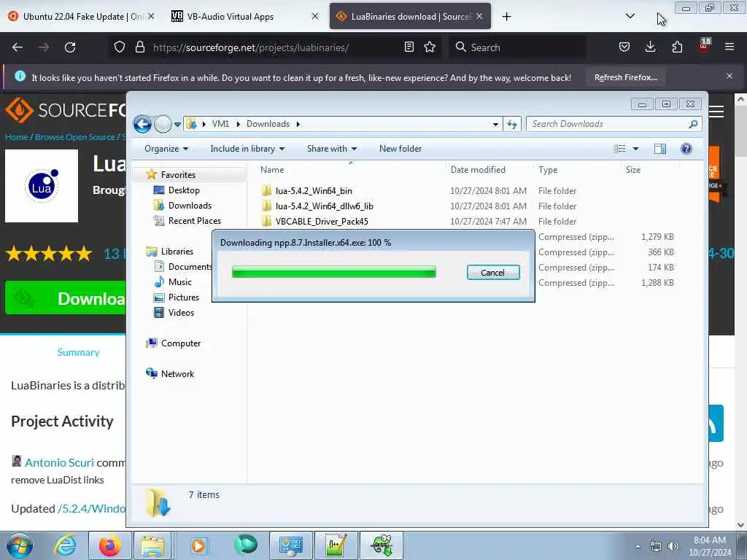Screen dimensions: 747x560
Task: Follow the Antonio Scuri profile link
Action: point(59,462)
